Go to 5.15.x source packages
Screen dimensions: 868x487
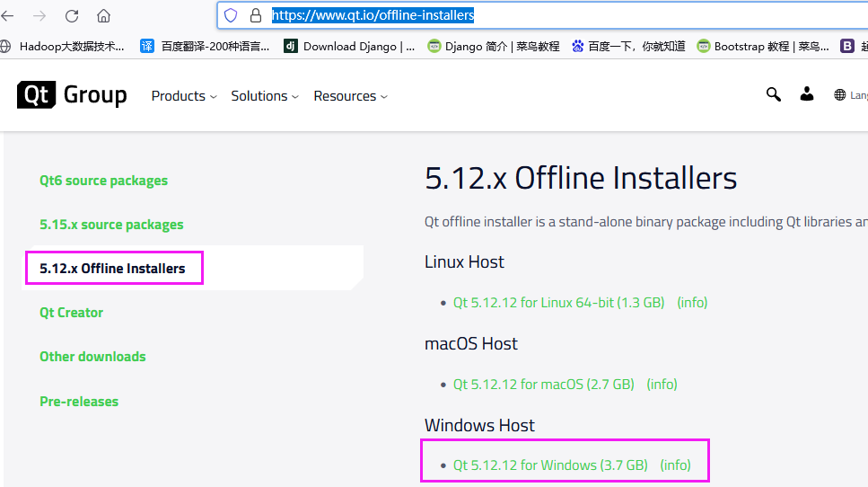[111, 225]
